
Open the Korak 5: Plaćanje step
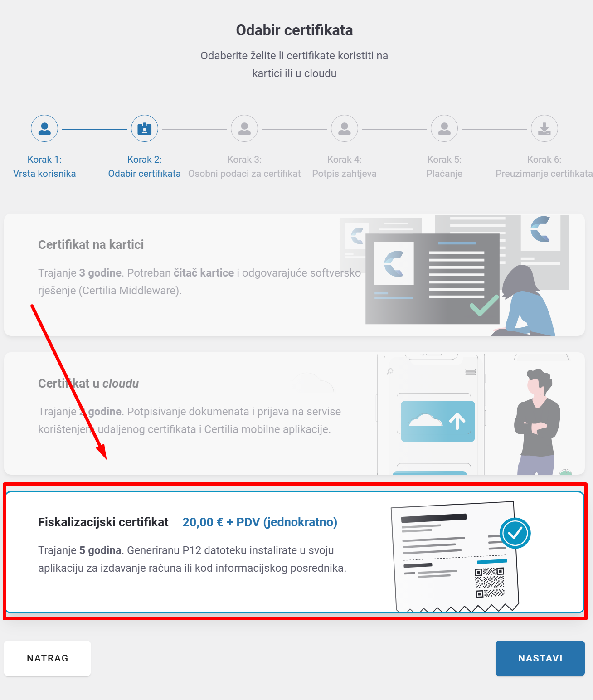[x=444, y=166]
